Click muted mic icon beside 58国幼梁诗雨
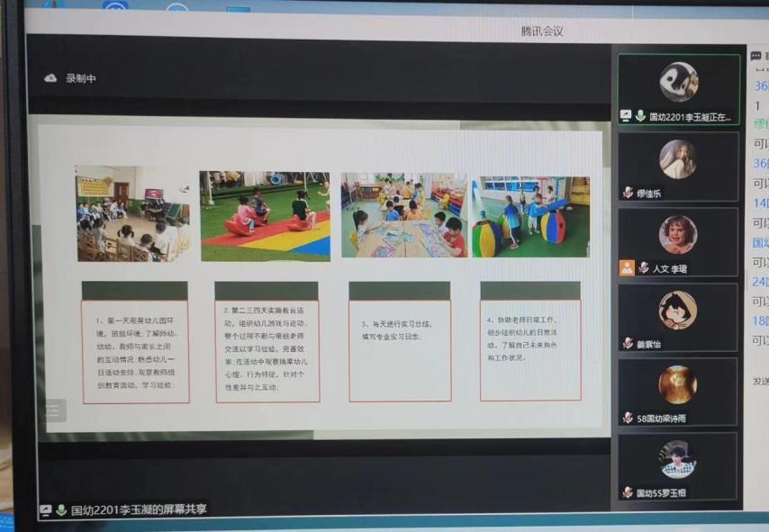769x532 pixels. click(628, 418)
